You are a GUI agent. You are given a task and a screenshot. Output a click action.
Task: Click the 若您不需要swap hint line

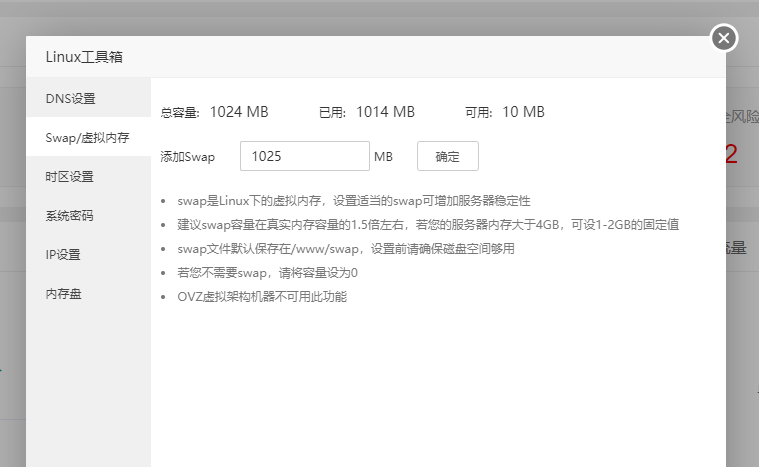(x=267, y=273)
